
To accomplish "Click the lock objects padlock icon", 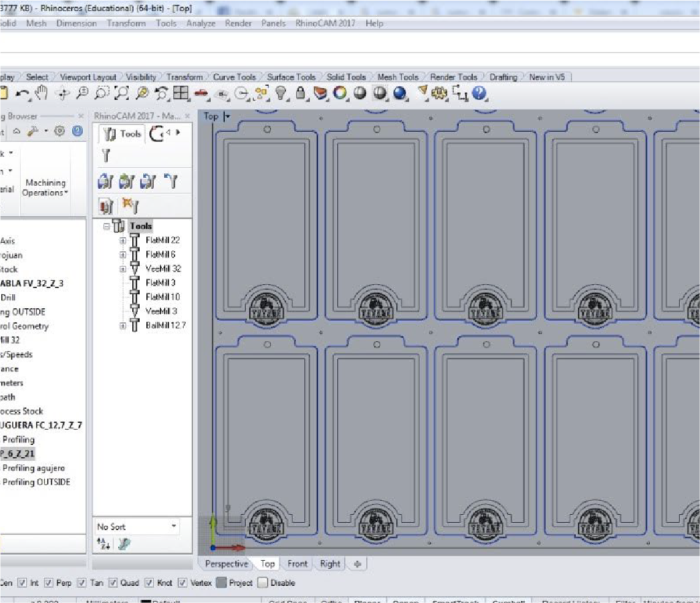I will click(301, 93).
